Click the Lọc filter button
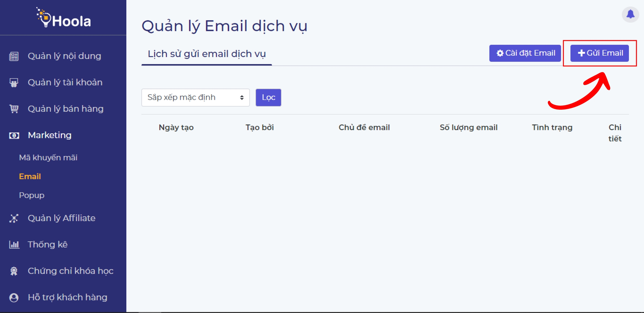Viewport: 644px width, 313px height. 268,98
